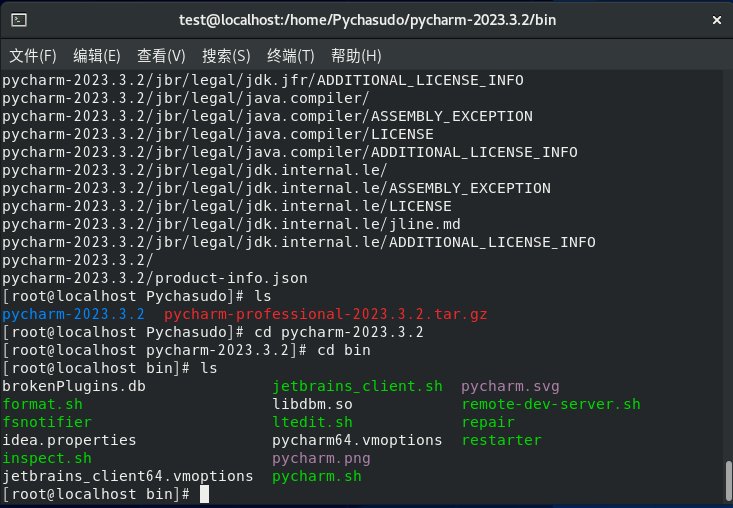
Task: Click the '[root@localhost bin]# ls' line
Action: click(x=110, y=368)
